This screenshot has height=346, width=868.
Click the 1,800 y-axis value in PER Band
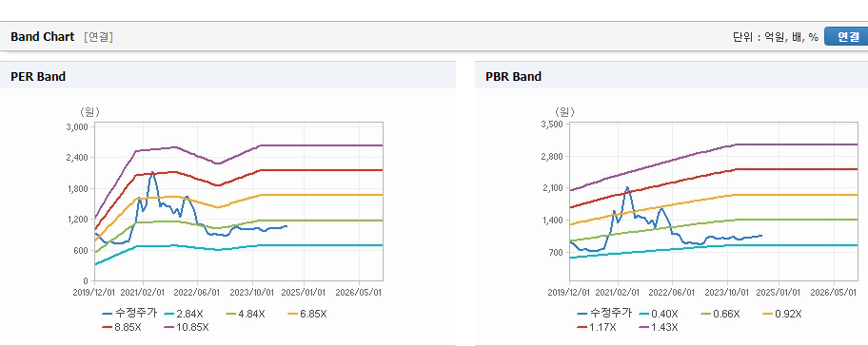(77, 188)
